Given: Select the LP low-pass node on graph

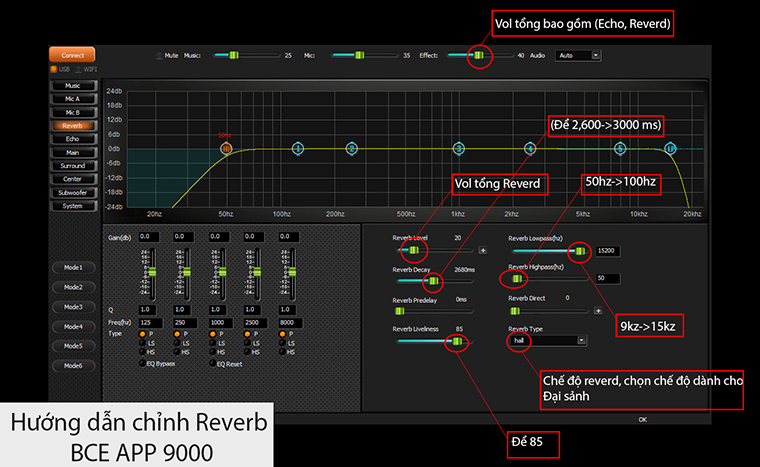Looking at the screenshot, I should [670, 148].
